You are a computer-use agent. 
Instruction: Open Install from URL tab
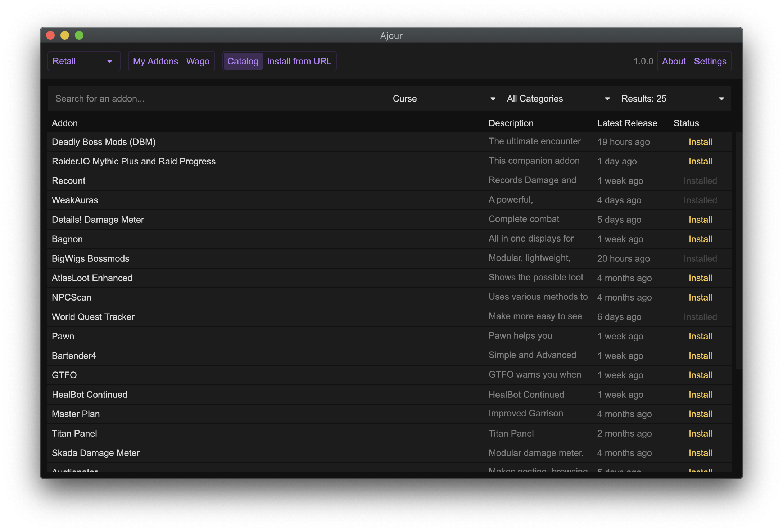[299, 61]
